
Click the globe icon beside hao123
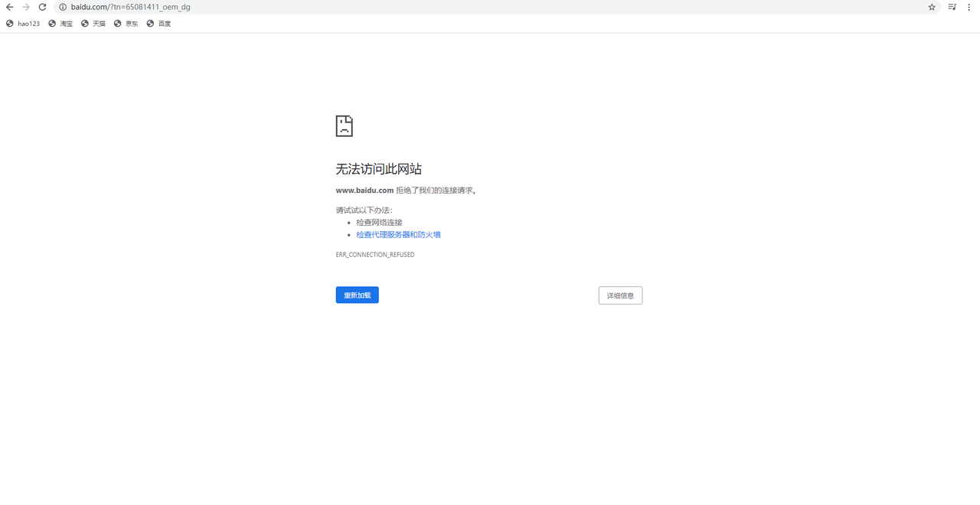[10, 24]
